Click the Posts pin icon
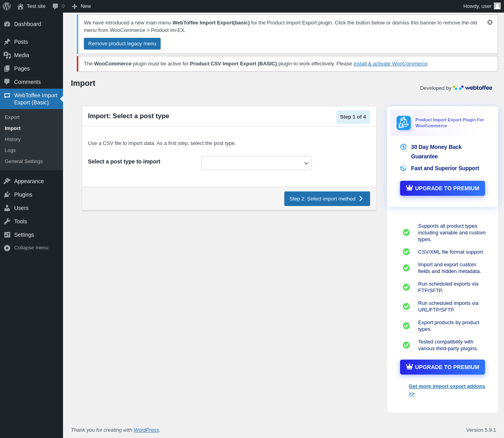Viewport: 504px width, 438px height. click(x=7, y=42)
